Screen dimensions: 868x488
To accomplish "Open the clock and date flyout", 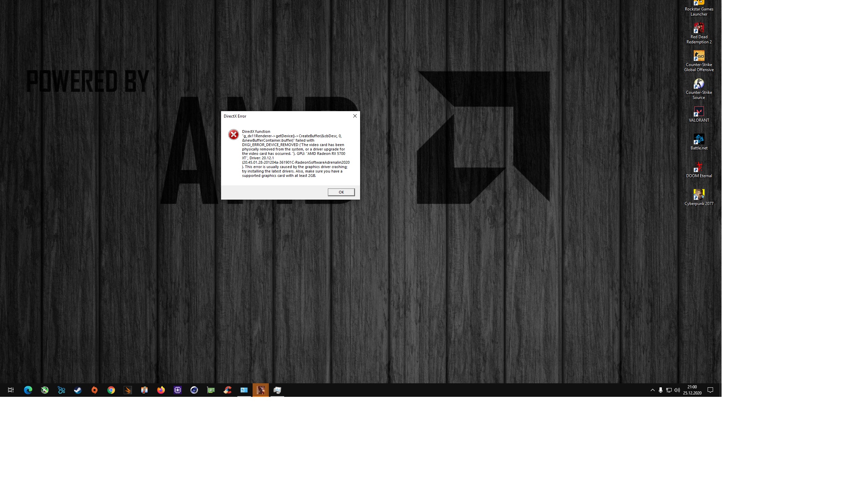I will tap(692, 390).
